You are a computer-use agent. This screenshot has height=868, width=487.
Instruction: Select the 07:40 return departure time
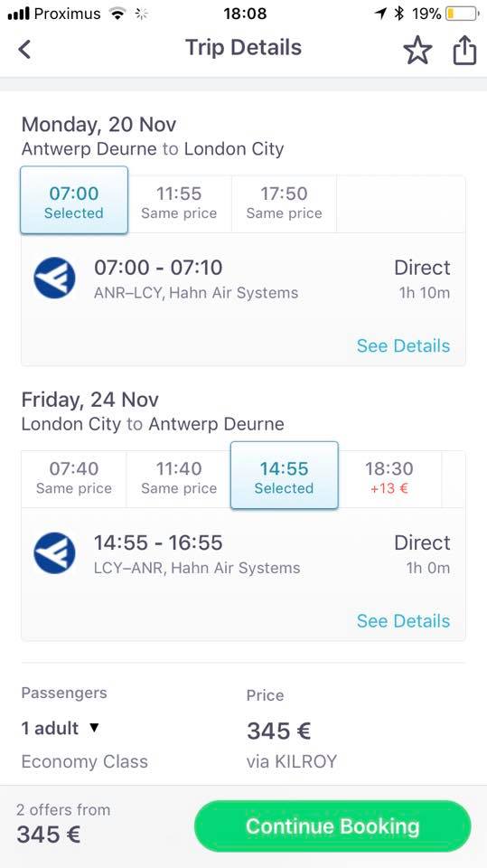[73, 478]
